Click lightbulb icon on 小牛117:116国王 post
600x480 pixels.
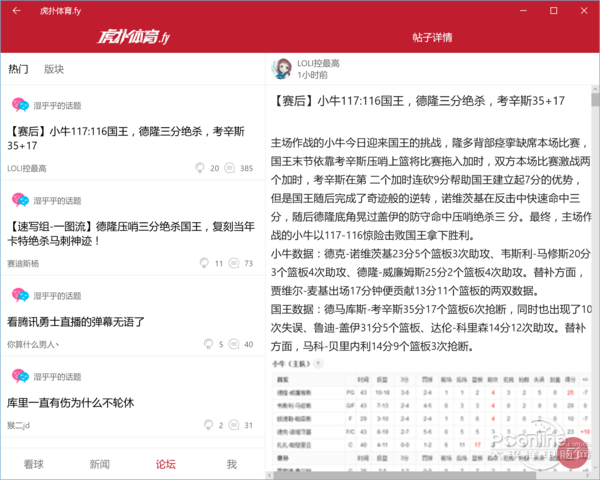pyautogui.click(x=199, y=168)
